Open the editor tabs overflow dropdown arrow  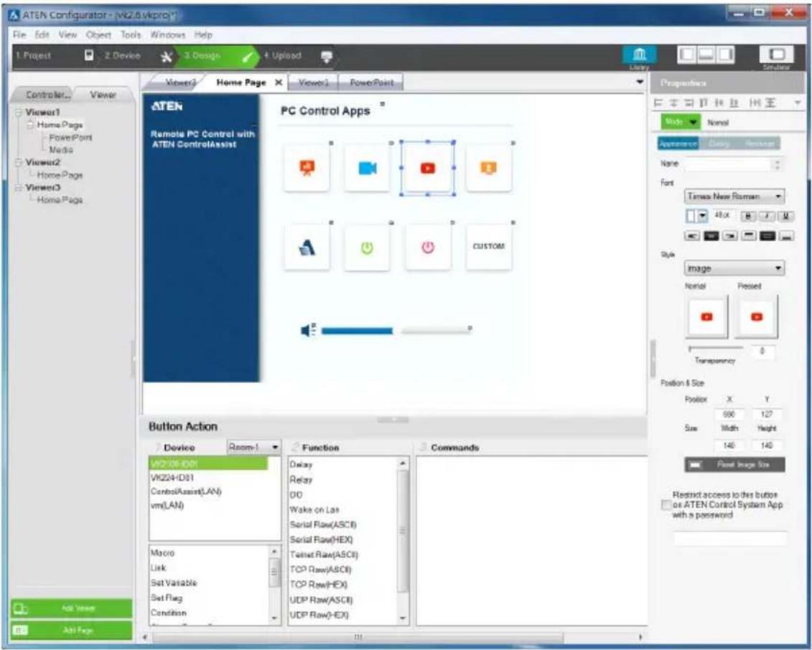640,82
